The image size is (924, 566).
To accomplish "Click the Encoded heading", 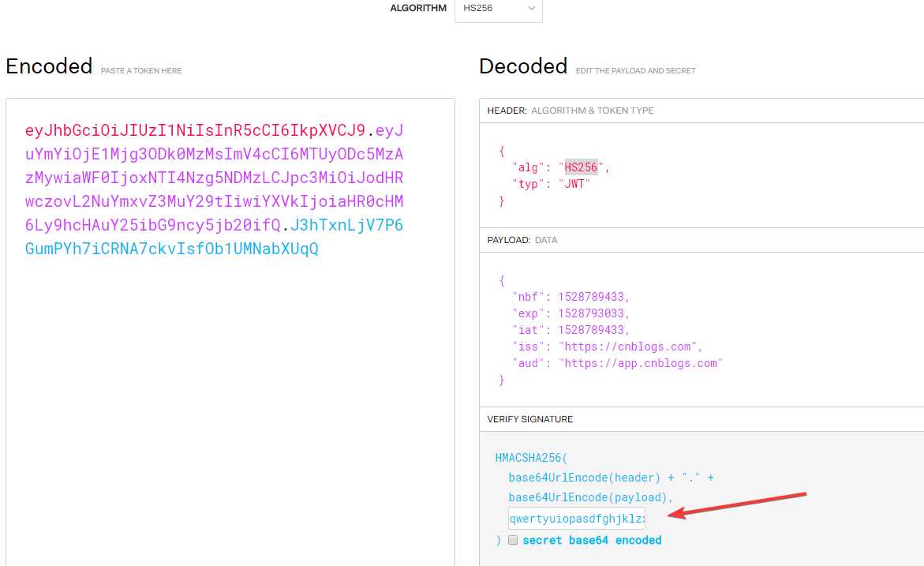I will click(49, 66).
